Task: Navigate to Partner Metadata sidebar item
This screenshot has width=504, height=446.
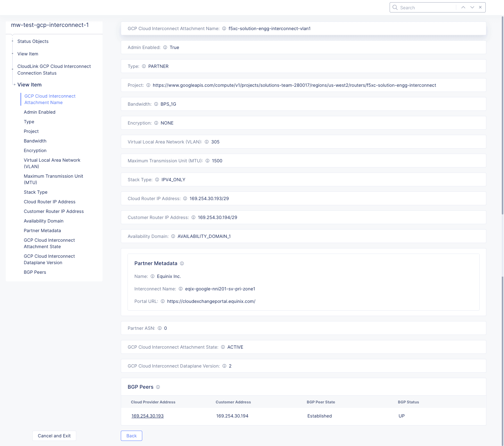Action: [42, 231]
